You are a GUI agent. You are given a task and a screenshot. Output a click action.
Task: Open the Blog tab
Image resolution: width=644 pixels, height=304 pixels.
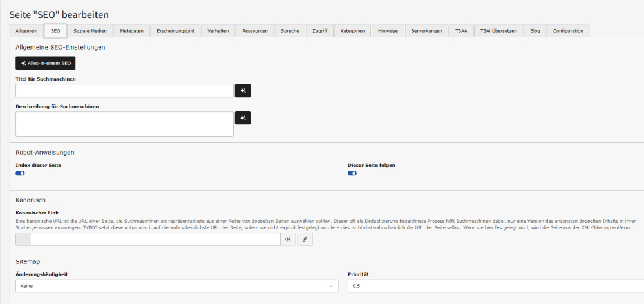pyautogui.click(x=535, y=31)
